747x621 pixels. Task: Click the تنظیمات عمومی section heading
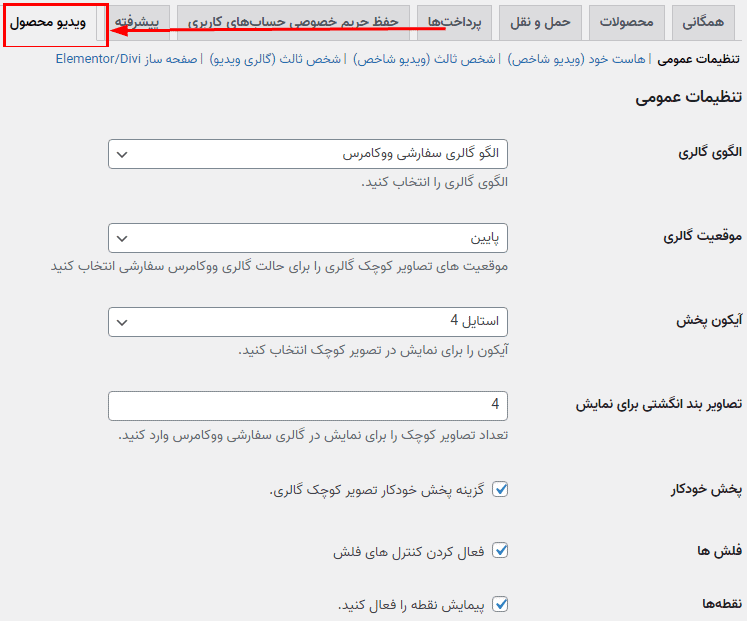pos(688,97)
